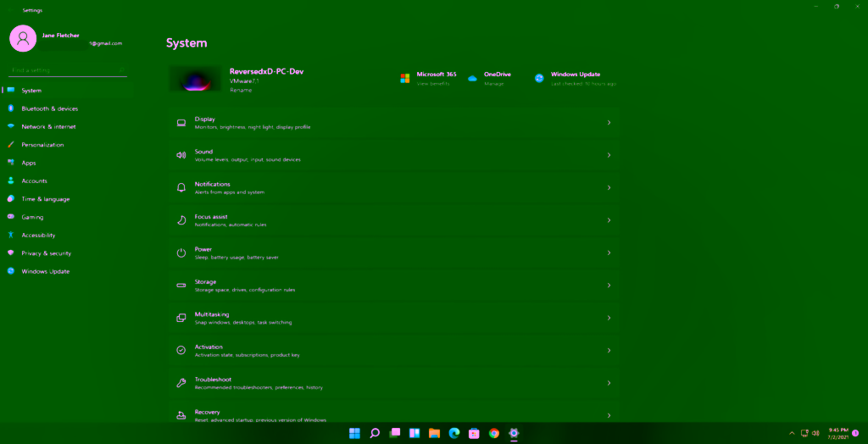Click the Display monitor icon
The image size is (868, 444).
pyautogui.click(x=181, y=123)
